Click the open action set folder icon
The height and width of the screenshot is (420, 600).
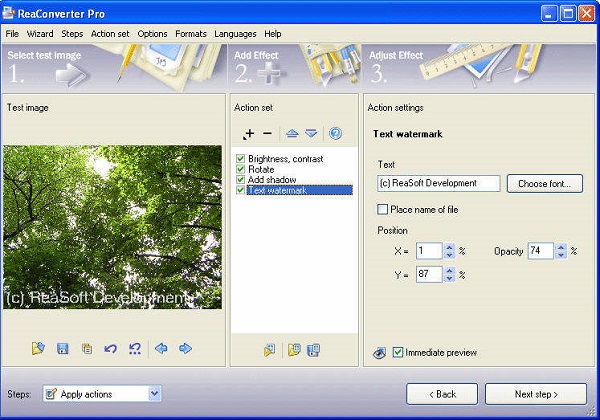[x=294, y=350]
